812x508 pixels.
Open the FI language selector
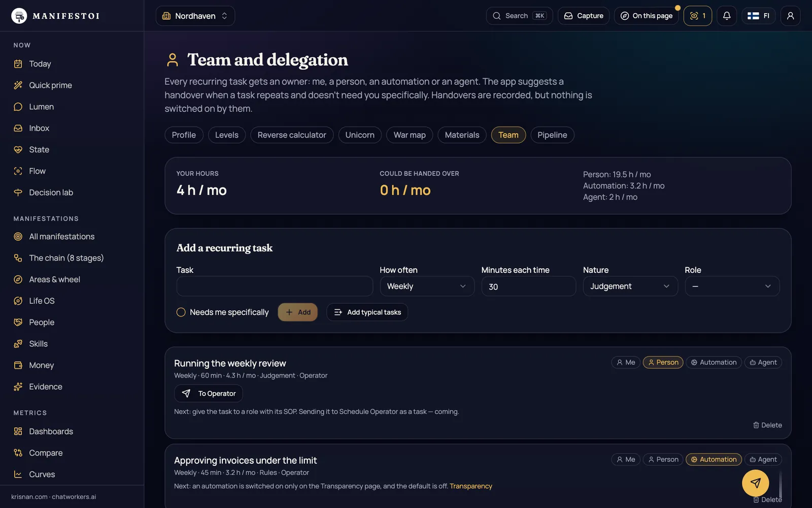pyautogui.click(x=759, y=16)
